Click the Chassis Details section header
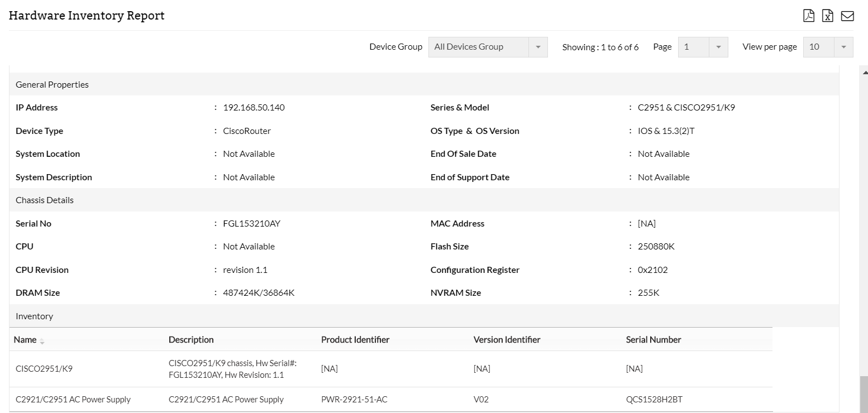 click(44, 200)
